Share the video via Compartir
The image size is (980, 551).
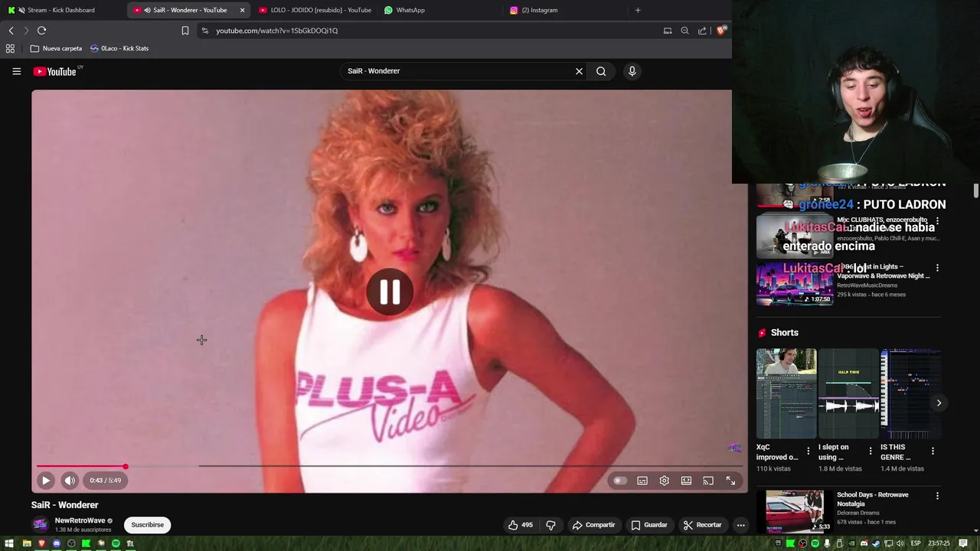593,525
